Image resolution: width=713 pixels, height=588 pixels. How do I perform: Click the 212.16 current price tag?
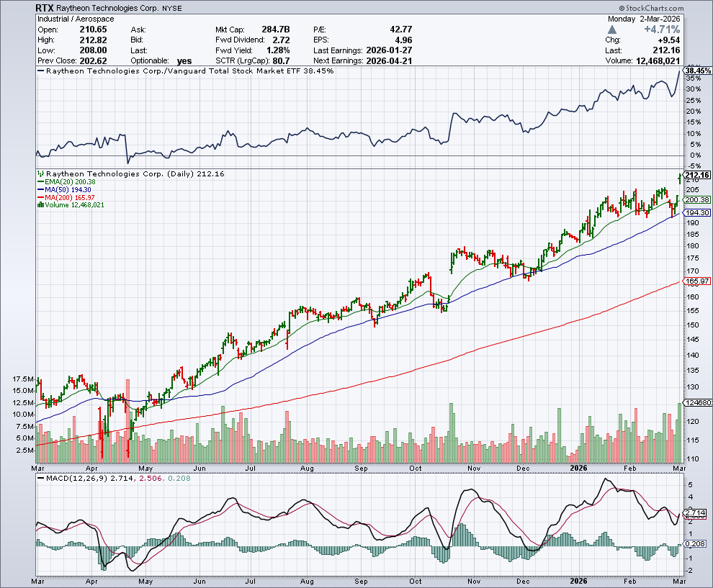(x=697, y=176)
